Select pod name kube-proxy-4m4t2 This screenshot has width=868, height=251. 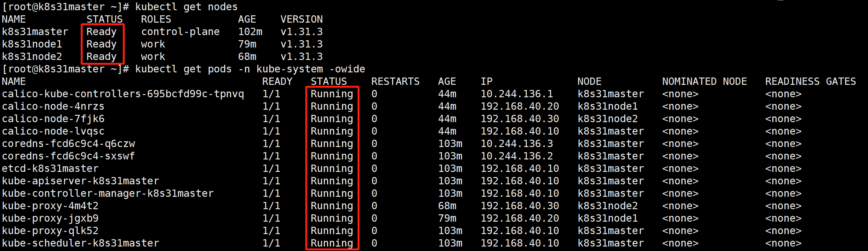(x=50, y=206)
